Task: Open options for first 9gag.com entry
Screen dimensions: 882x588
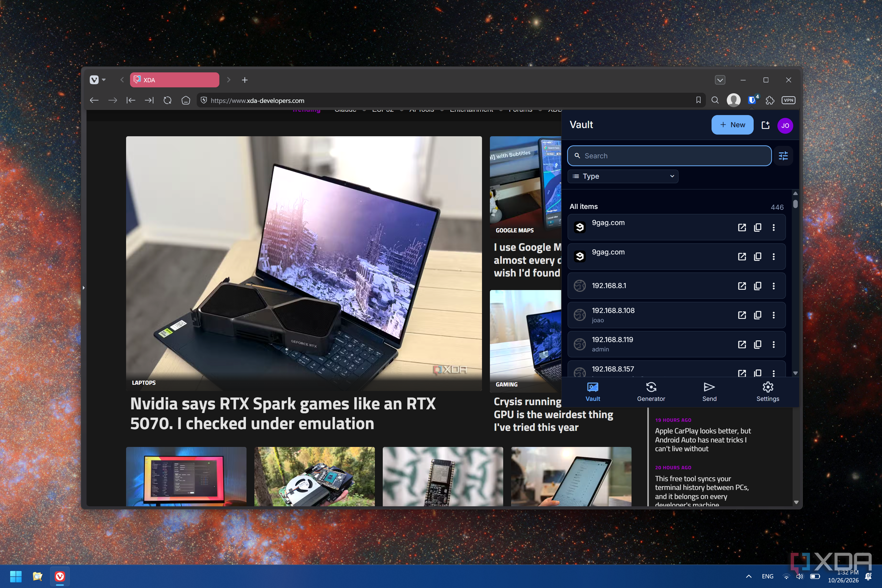Action: (x=773, y=227)
